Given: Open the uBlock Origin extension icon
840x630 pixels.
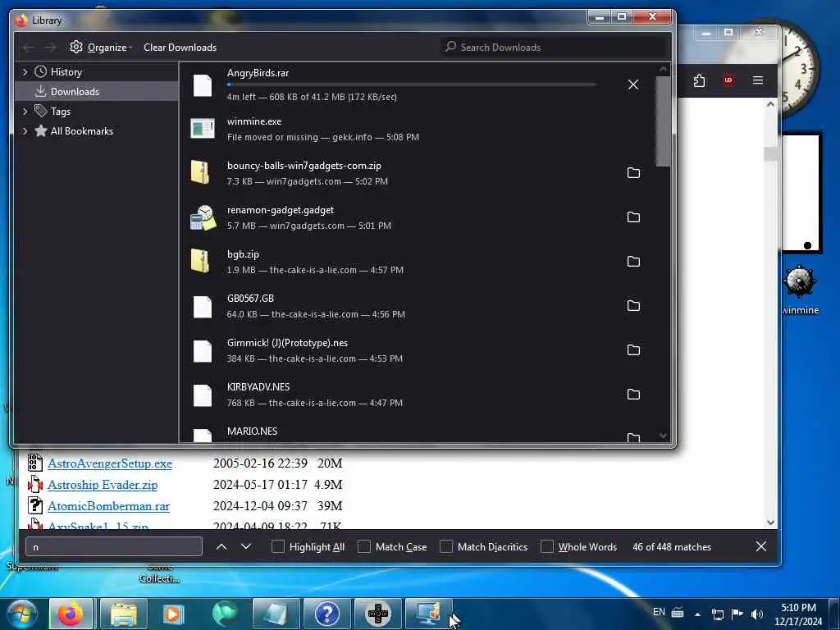Looking at the screenshot, I should click(728, 80).
